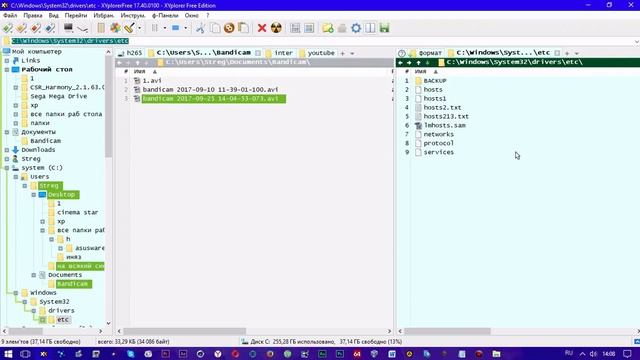Click the orange round icon beside Copy
The width and height of the screenshot is (640, 360).
229,28
